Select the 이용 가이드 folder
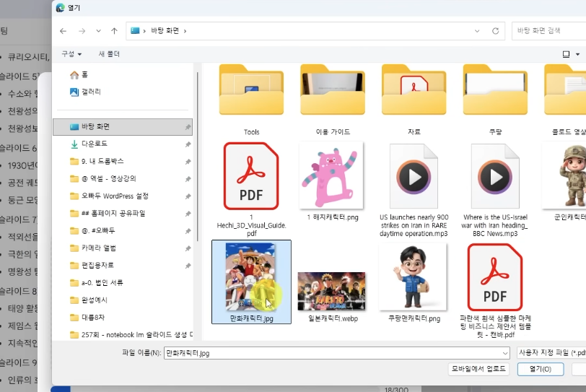The height and width of the screenshot is (392, 586). (x=333, y=100)
